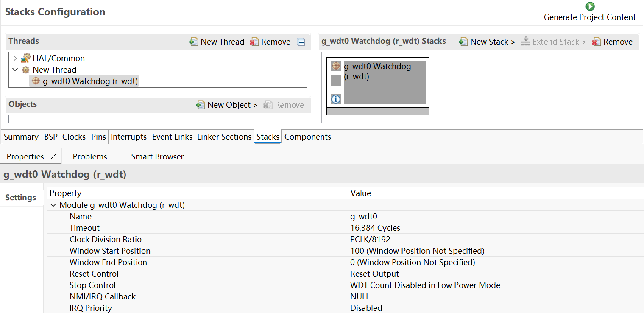
Task: Click the NMI/IRQ Callback value NULL
Action: (x=496, y=297)
